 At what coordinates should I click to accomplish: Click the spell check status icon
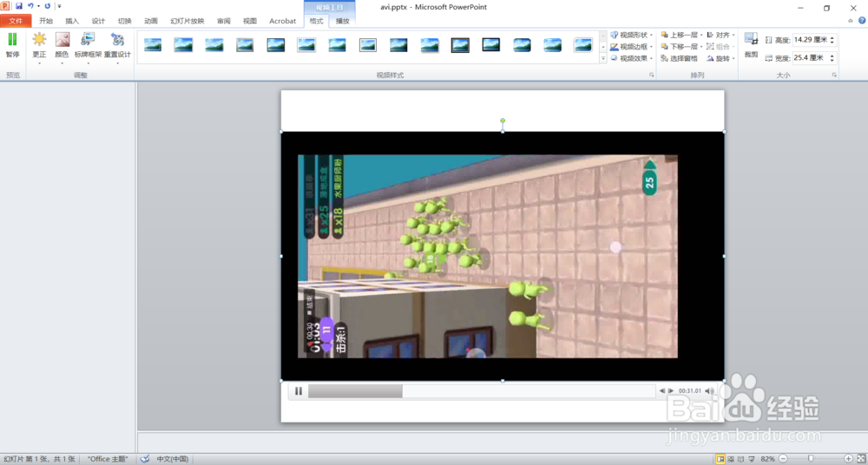click(x=145, y=459)
